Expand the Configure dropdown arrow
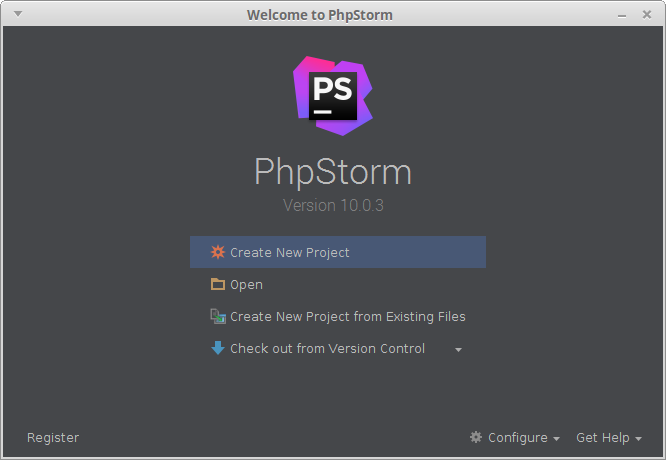 556,438
